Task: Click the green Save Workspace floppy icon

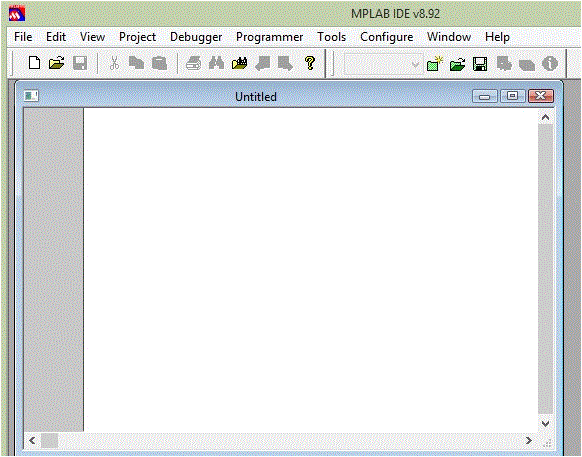Action: click(x=480, y=64)
